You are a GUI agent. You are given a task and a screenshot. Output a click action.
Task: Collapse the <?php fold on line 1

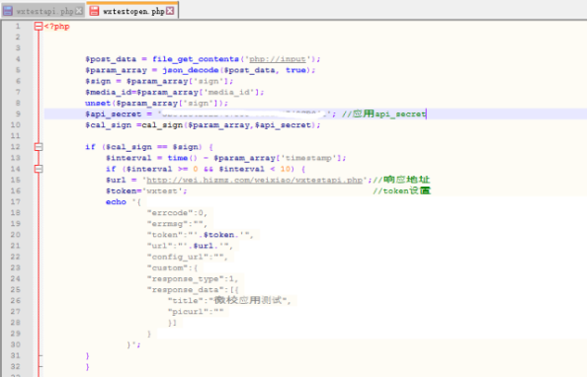point(39,27)
